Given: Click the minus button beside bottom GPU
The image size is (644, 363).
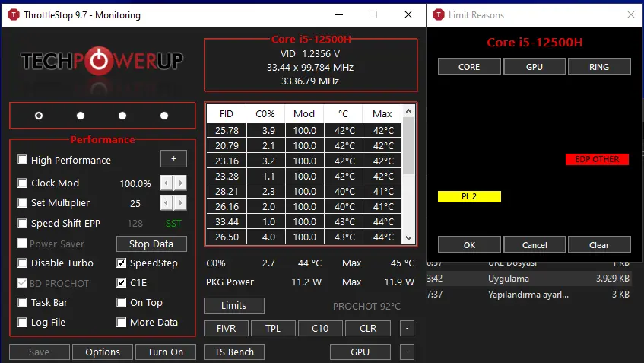Looking at the screenshot, I should coord(407,352).
